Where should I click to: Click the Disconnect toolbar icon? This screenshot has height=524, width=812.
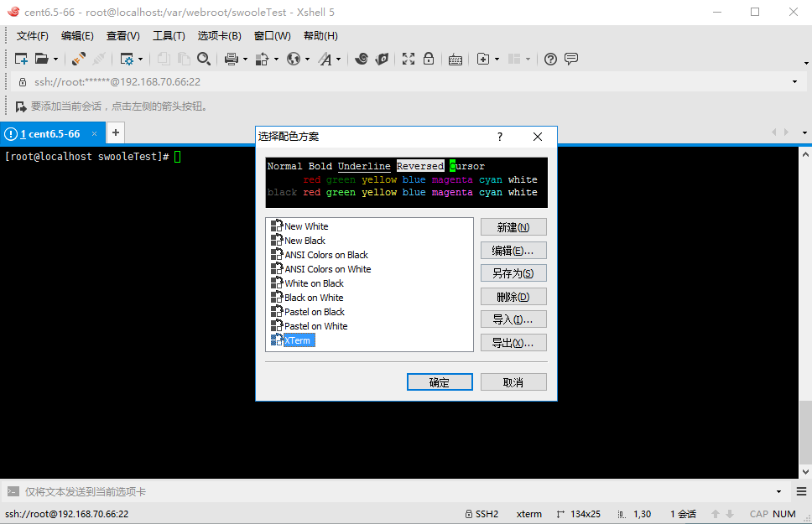[x=99, y=59]
